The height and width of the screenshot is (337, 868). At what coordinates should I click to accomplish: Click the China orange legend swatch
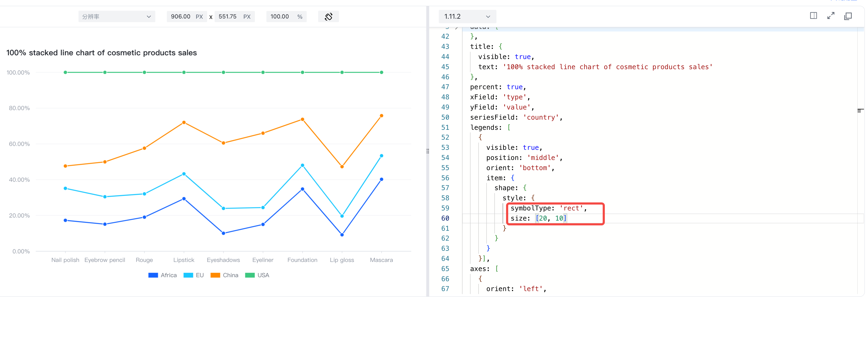(x=215, y=275)
